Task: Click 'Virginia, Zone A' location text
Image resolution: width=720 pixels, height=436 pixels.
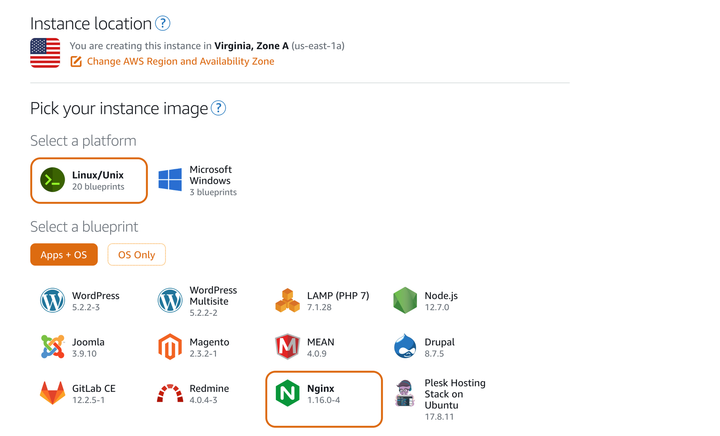Action: tap(252, 46)
